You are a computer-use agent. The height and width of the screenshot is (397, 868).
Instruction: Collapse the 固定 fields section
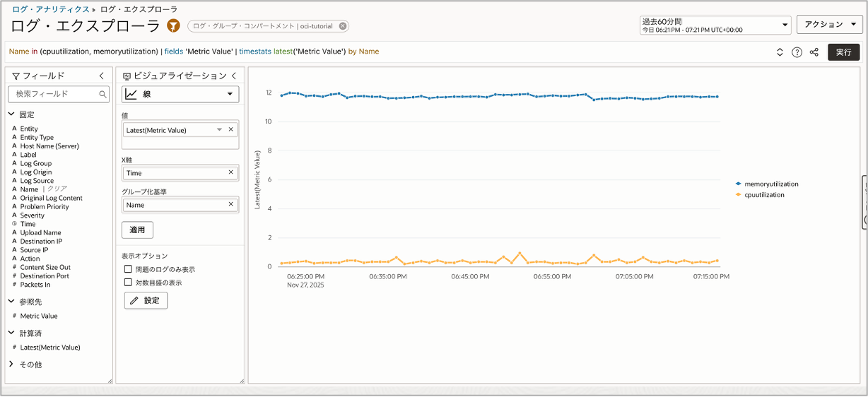11,114
